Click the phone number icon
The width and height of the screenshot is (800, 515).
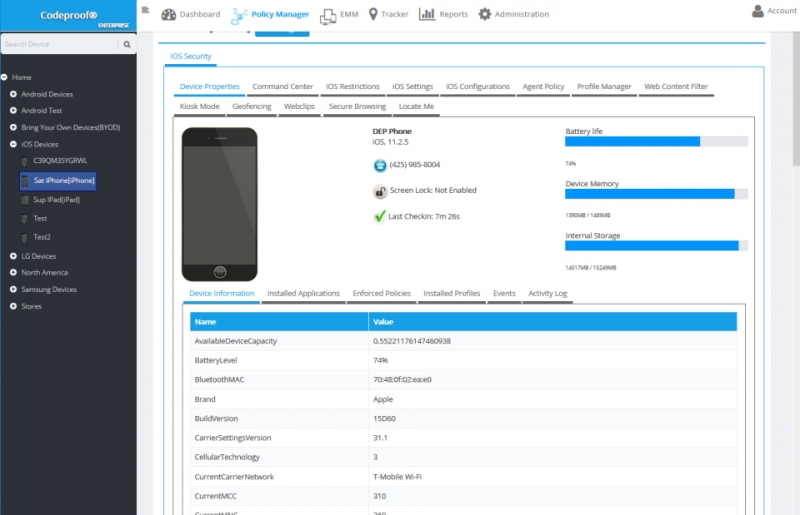[x=380, y=165]
